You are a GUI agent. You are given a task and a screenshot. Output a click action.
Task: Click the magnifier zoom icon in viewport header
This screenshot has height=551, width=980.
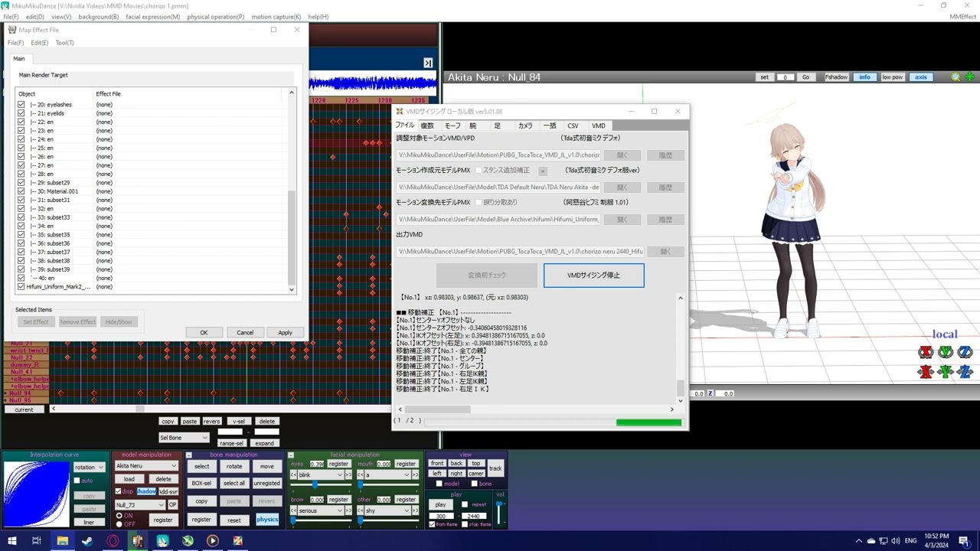tap(955, 77)
